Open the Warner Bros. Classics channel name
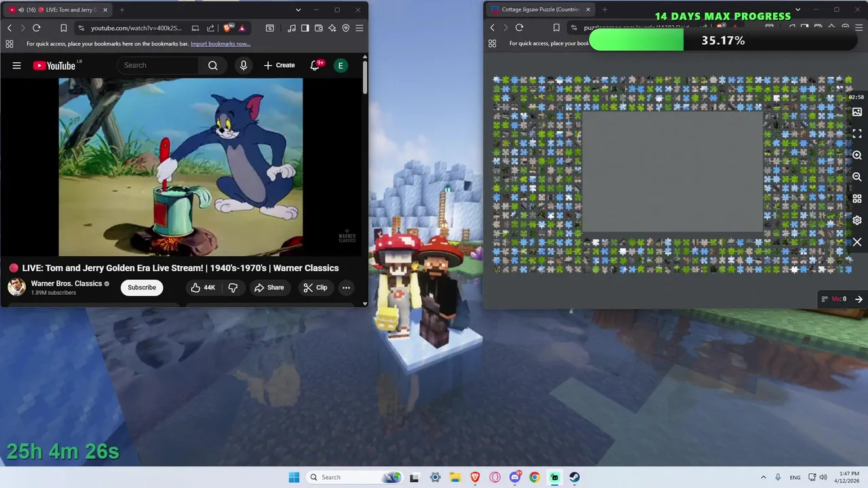The image size is (868, 488). (66, 283)
